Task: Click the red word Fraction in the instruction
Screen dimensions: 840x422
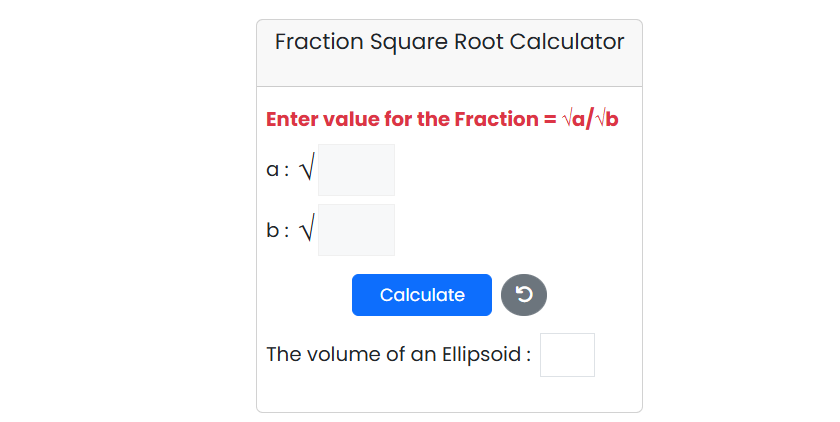Action: point(496,119)
